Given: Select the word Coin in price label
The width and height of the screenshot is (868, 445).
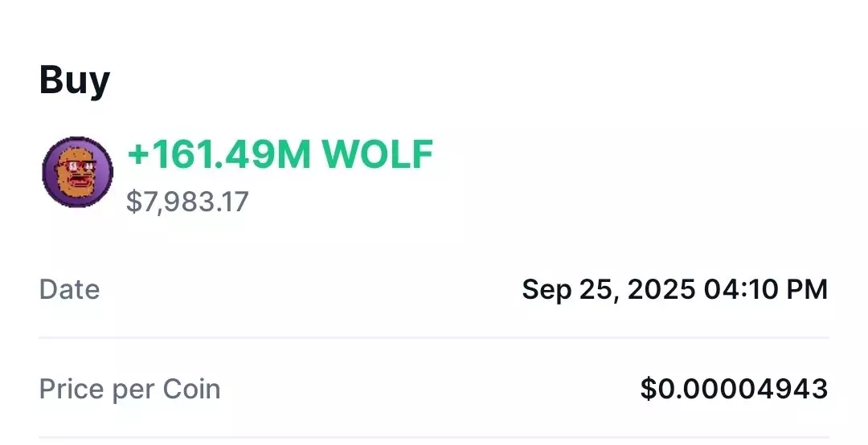Looking at the screenshot, I should pos(191,389).
